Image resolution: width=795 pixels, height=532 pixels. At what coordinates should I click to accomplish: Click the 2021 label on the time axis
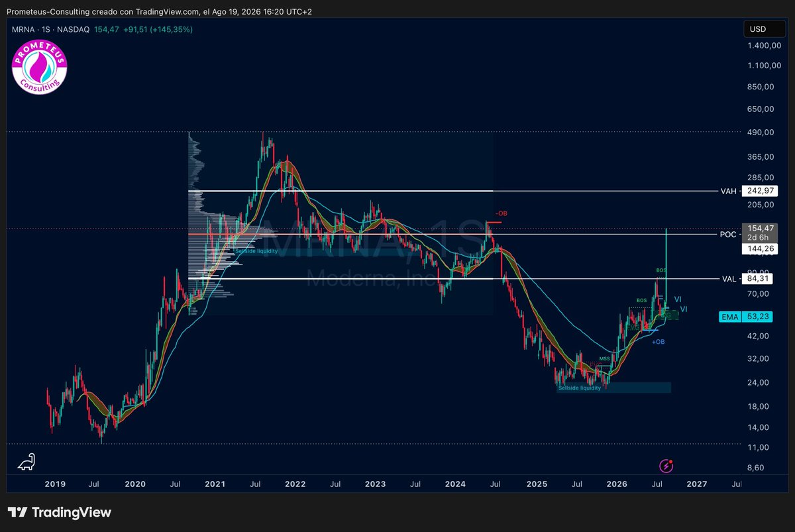click(x=215, y=484)
